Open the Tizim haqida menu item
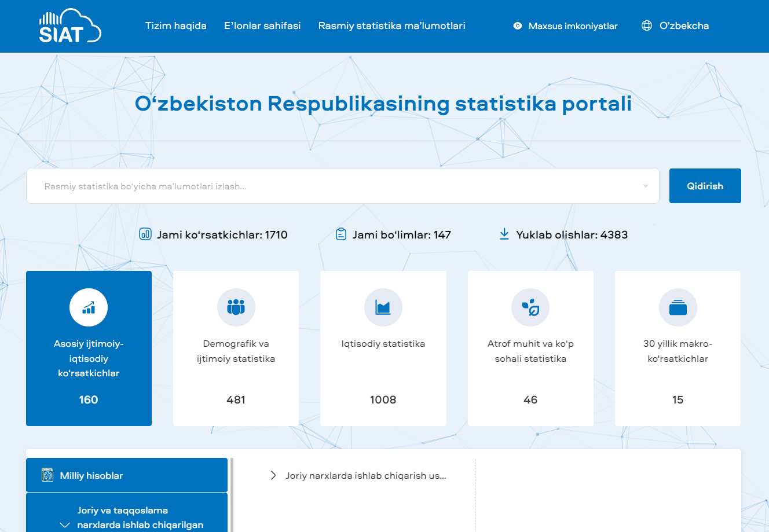The image size is (769, 532). click(175, 26)
